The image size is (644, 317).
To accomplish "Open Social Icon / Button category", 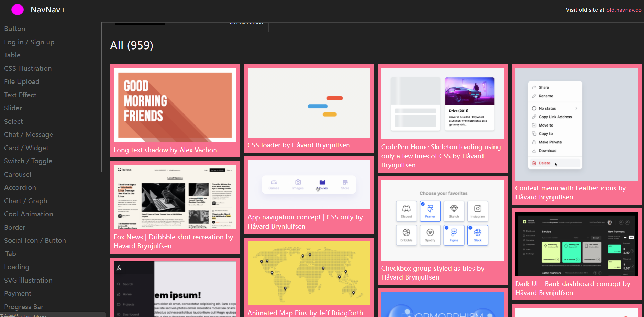I will 35,240.
